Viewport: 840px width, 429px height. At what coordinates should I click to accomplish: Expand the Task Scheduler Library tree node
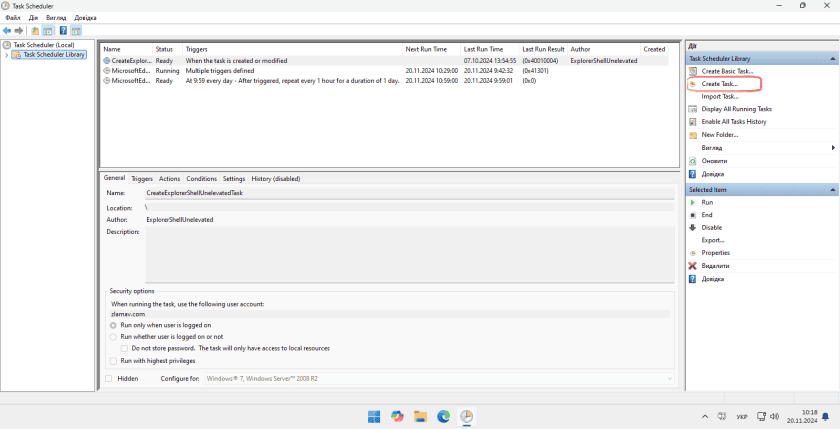tap(6, 55)
